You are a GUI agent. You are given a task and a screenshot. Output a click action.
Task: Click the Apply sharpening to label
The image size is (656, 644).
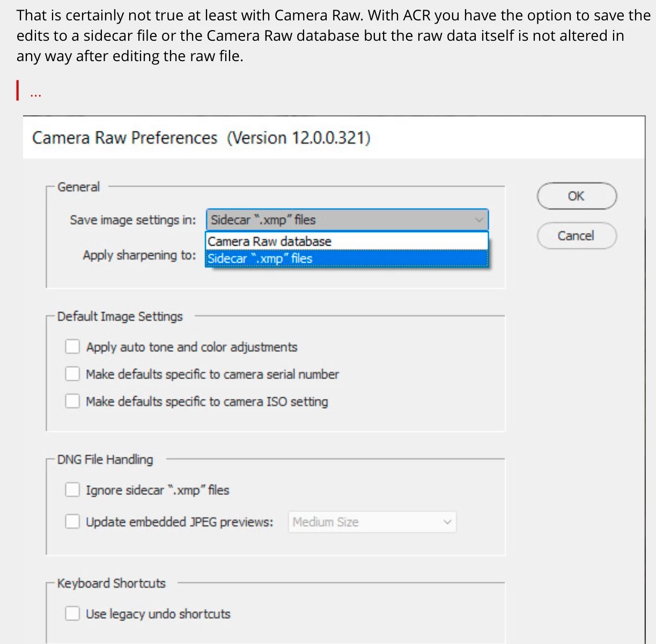139,255
